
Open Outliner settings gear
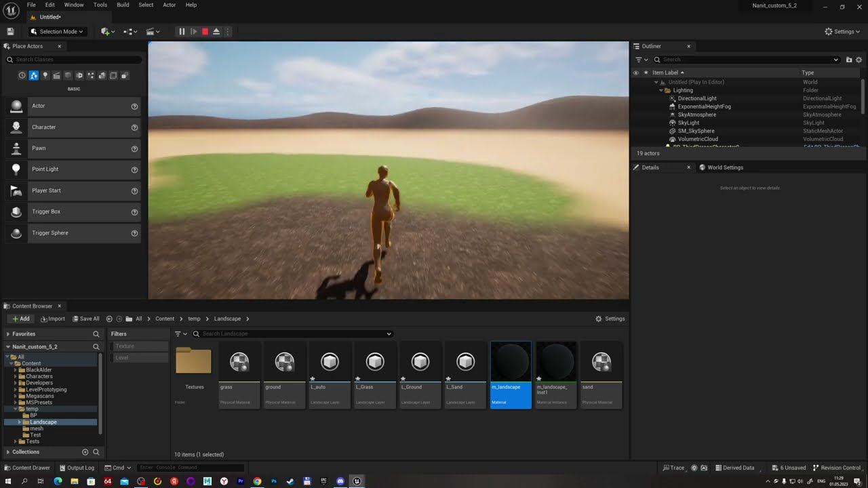[859, 60]
